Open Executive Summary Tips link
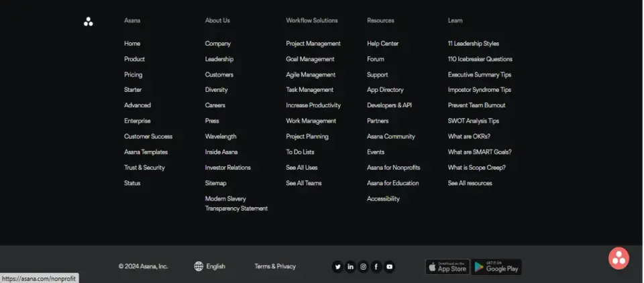644x283 pixels. tap(480, 74)
